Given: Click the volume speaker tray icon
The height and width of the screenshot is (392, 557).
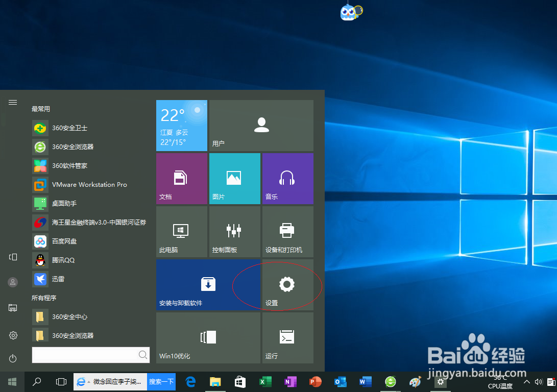Looking at the screenshot, I should pyautogui.click(x=539, y=382).
